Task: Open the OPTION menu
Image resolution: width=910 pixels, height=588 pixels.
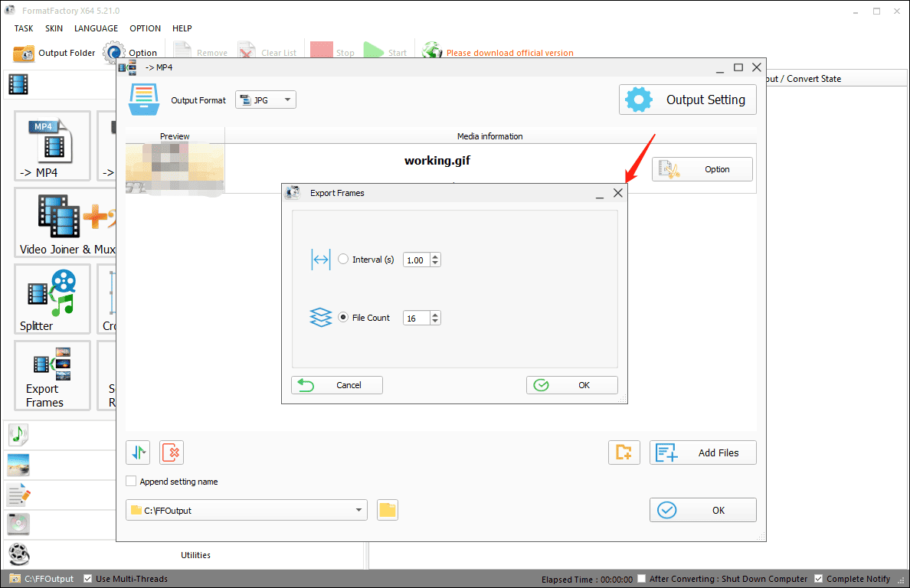Action: [x=145, y=28]
